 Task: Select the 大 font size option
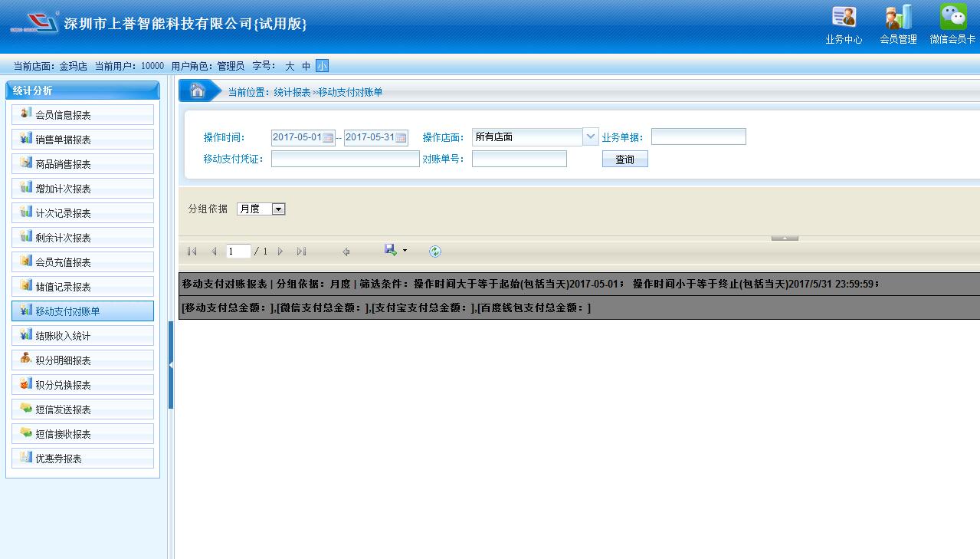[290, 67]
